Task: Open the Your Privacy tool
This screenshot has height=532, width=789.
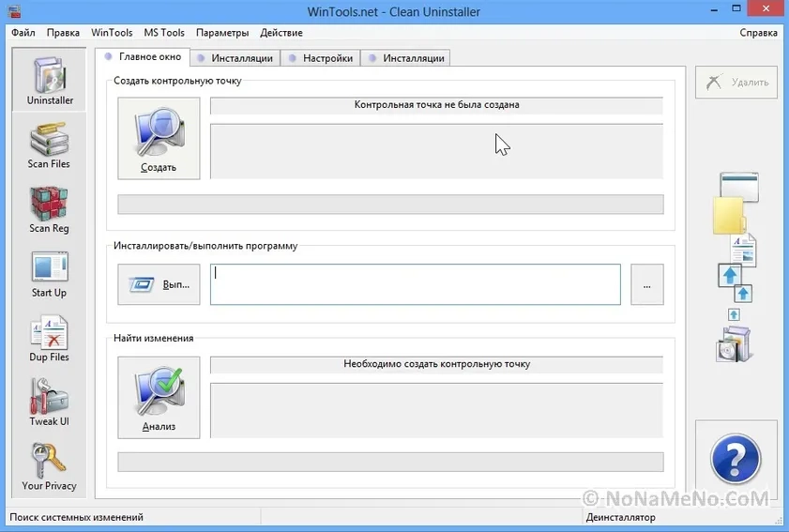Action: tap(49, 467)
